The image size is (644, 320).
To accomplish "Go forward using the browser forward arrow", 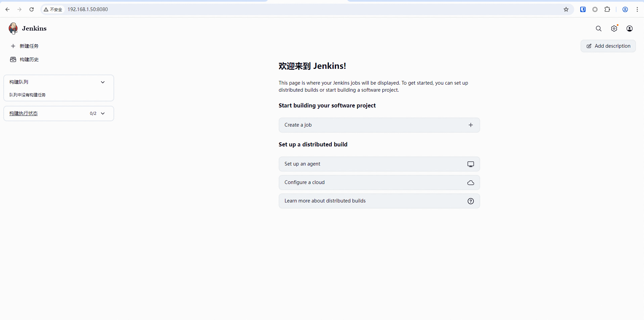I will [19, 9].
